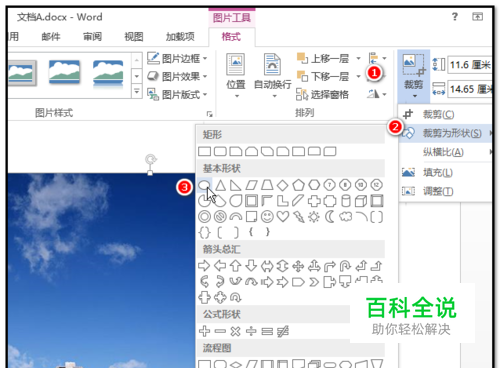Choose the left arrow shape
This screenshot has height=368, width=500.
[220, 266]
